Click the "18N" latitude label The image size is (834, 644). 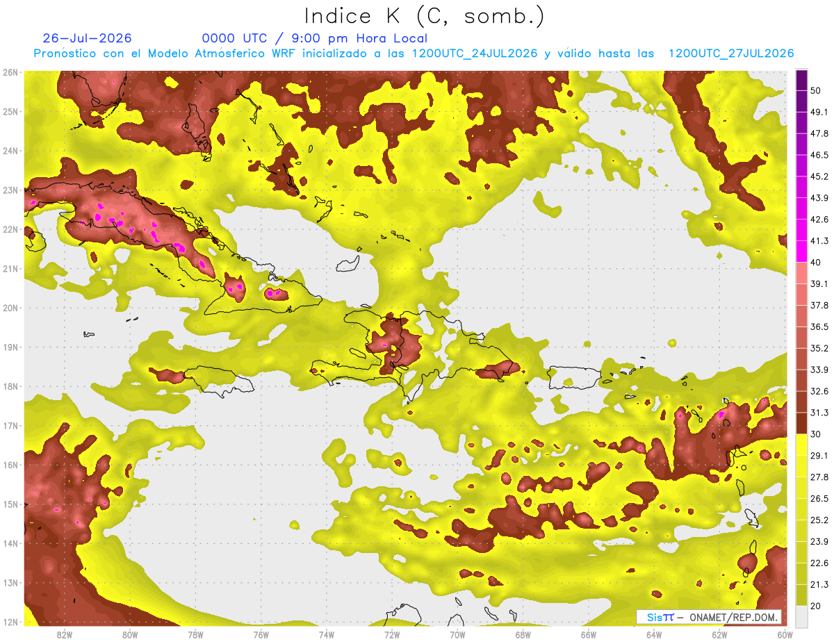coord(10,386)
